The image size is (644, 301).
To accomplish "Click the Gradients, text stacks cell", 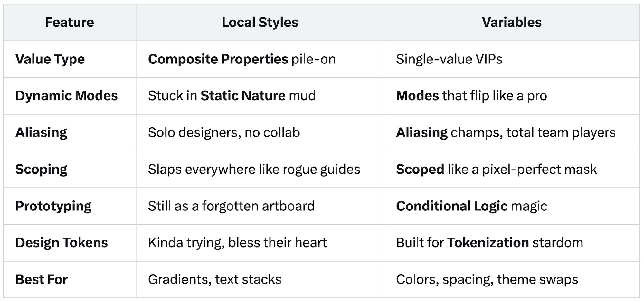I will click(215, 280).
